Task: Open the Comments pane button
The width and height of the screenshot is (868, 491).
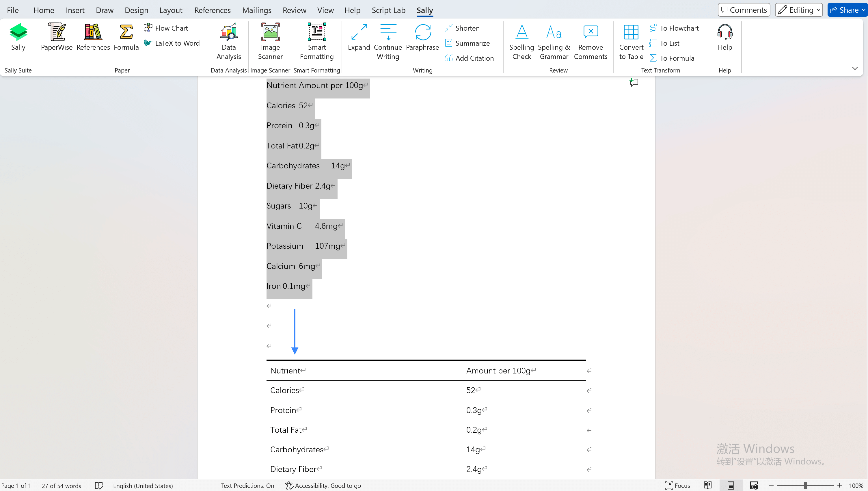Action: coord(744,10)
